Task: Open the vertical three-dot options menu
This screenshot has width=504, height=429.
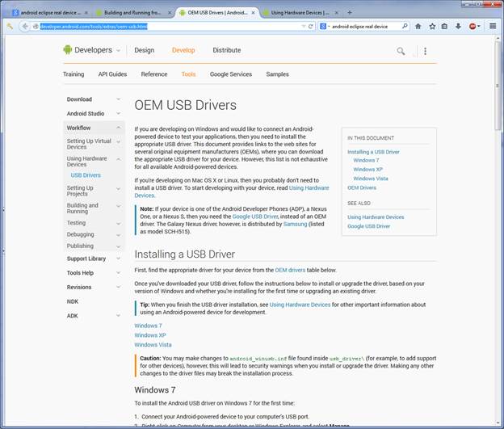Action: [425, 51]
